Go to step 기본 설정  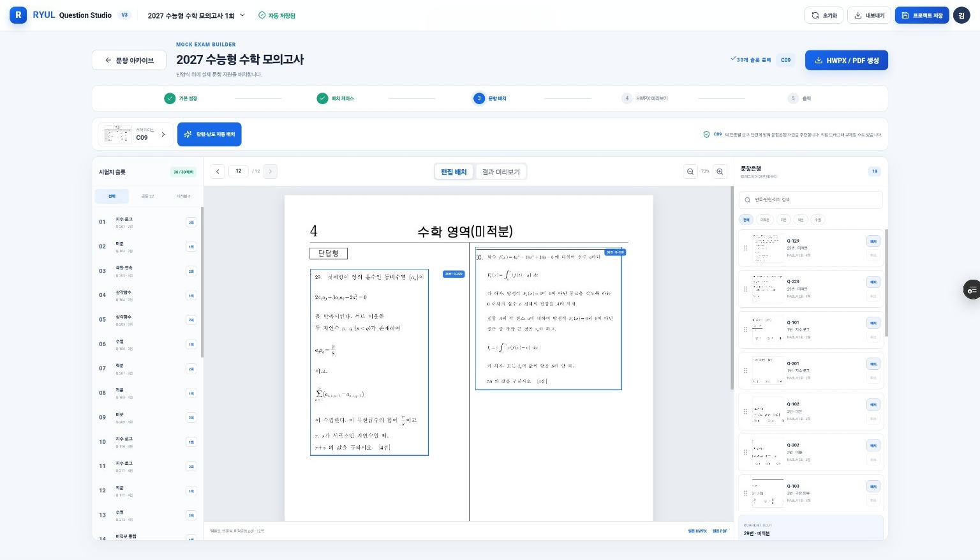pyautogui.click(x=181, y=98)
